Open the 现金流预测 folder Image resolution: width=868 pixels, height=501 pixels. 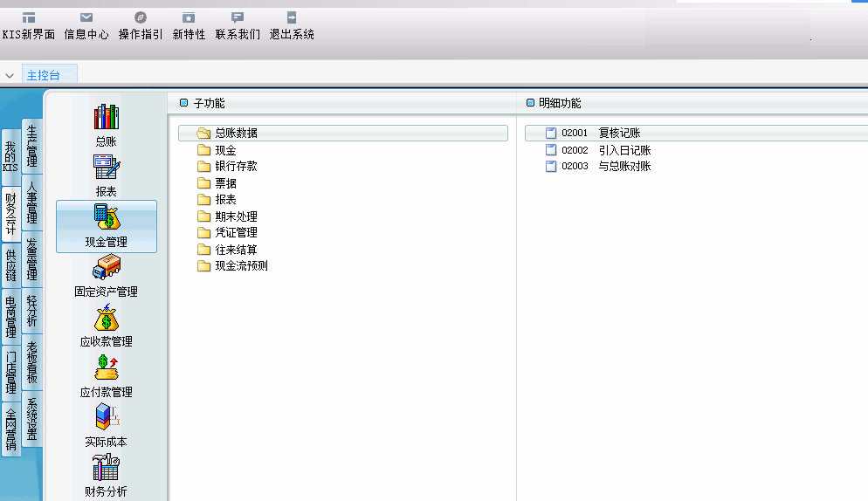tap(241, 266)
